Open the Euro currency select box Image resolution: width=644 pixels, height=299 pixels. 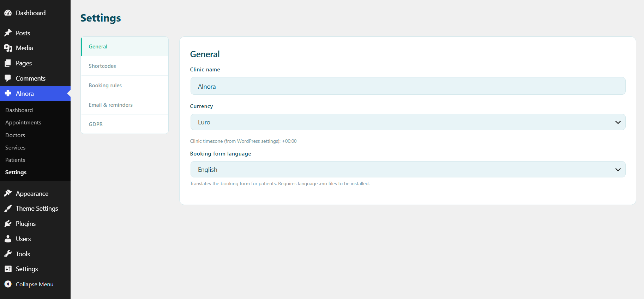click(x=408, y=122)
